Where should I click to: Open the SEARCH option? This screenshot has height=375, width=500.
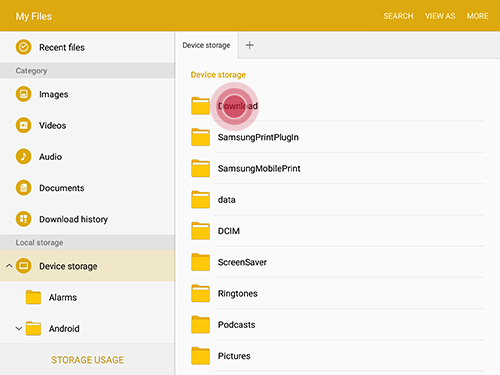[398, 16]
